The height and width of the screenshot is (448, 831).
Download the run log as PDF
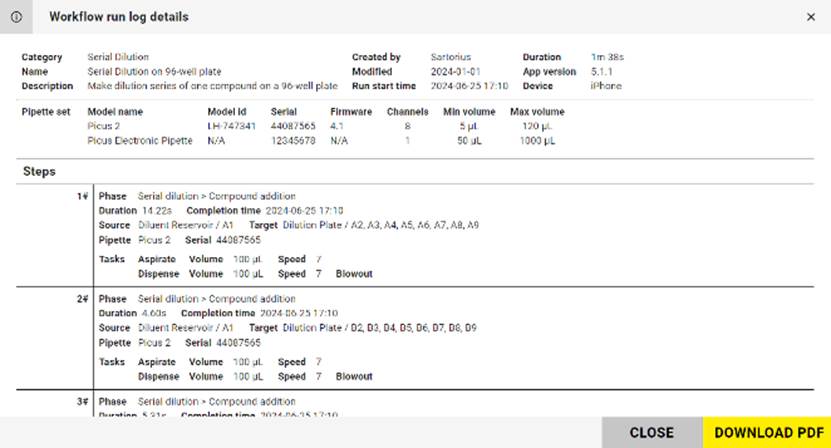point(766,432)
